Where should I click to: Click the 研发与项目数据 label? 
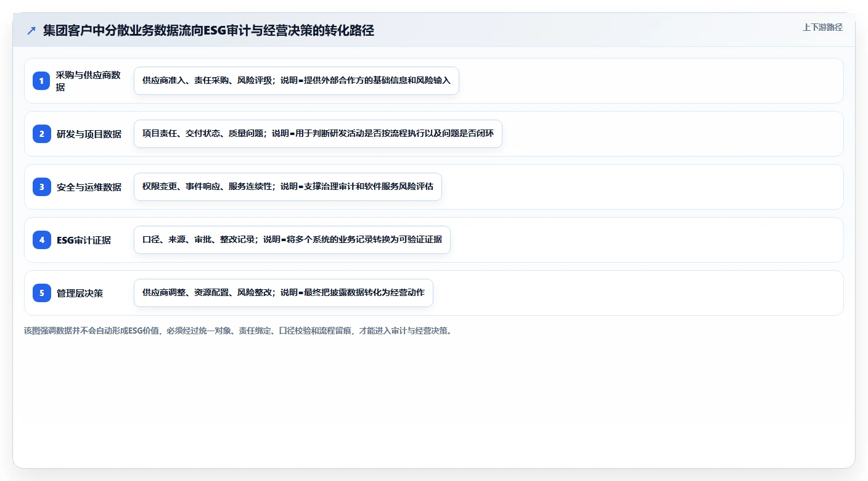click(89, 134)
